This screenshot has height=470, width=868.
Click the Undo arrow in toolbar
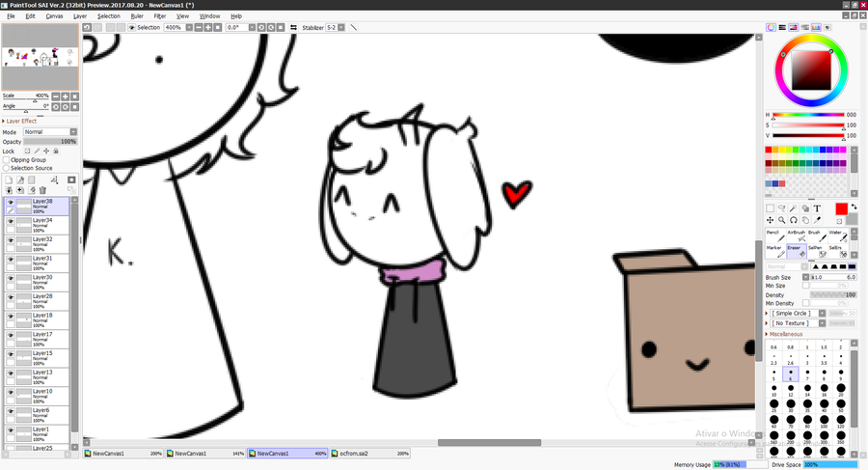87,27
